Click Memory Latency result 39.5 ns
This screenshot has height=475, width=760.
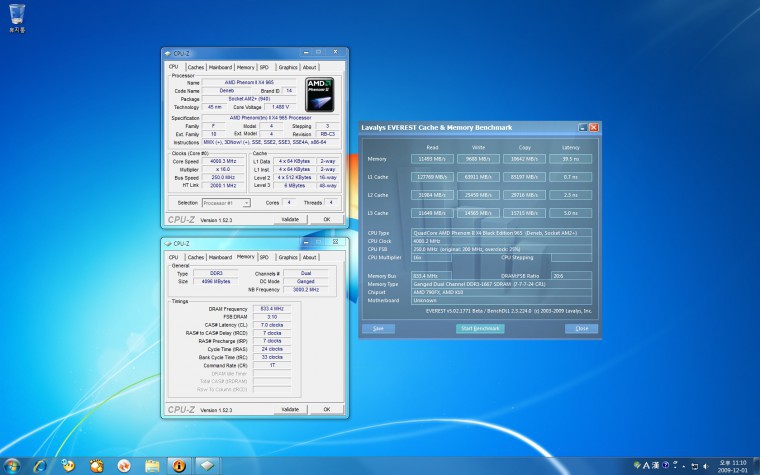click(x=570, y=159)
